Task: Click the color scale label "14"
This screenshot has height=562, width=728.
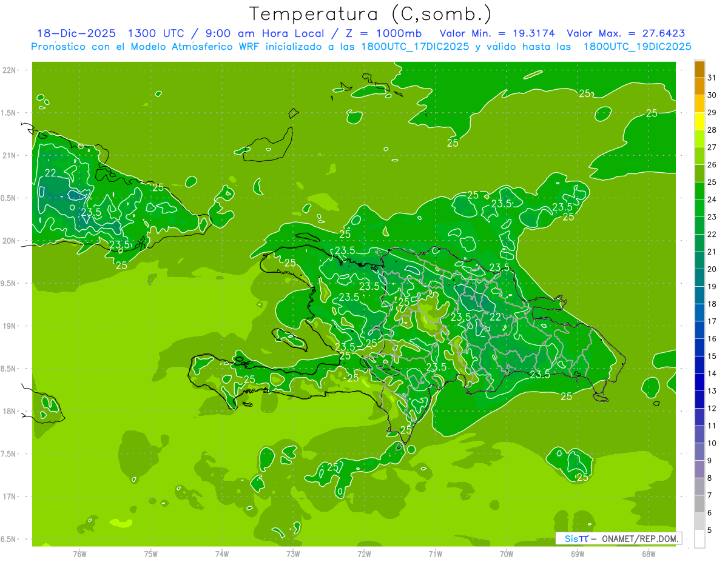Action: 712,373
